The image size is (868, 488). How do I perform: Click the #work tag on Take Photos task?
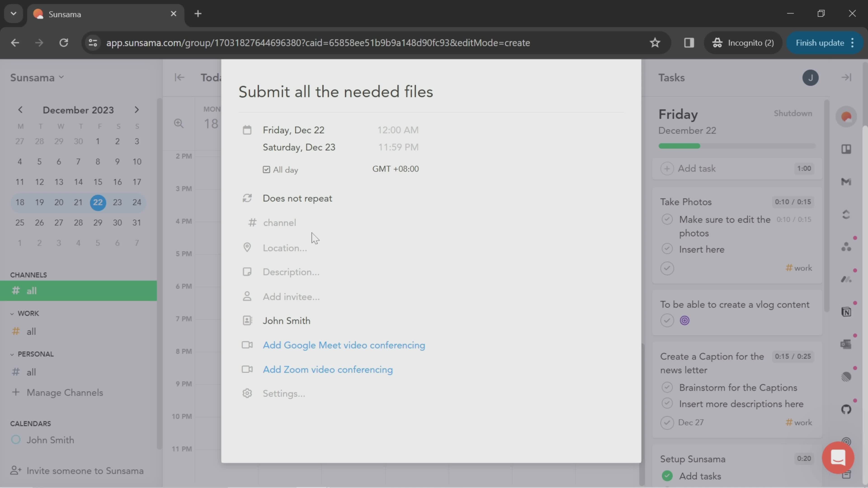click(x=799, y=268)
